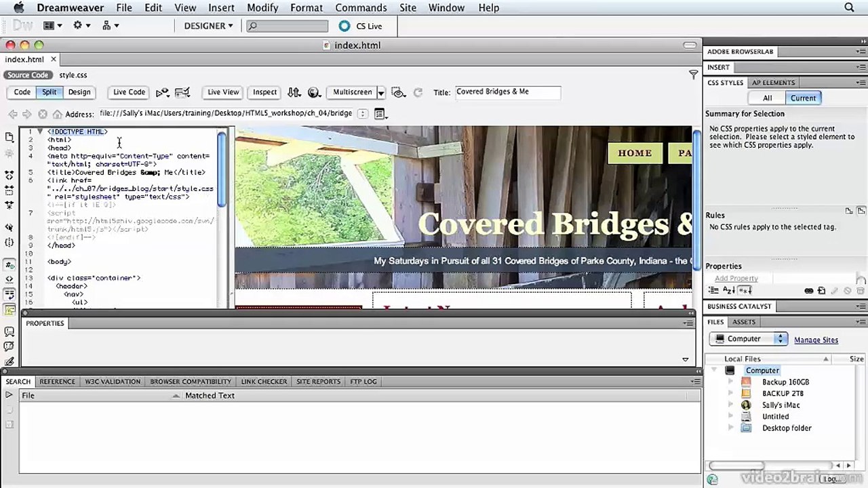Click the Balance Braces icon
This screenshot has width=868, height=488.
[x=9, y=242]
